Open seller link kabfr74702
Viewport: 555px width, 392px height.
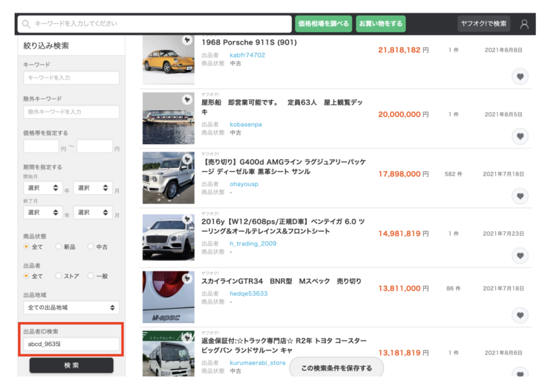click(247, 55)
